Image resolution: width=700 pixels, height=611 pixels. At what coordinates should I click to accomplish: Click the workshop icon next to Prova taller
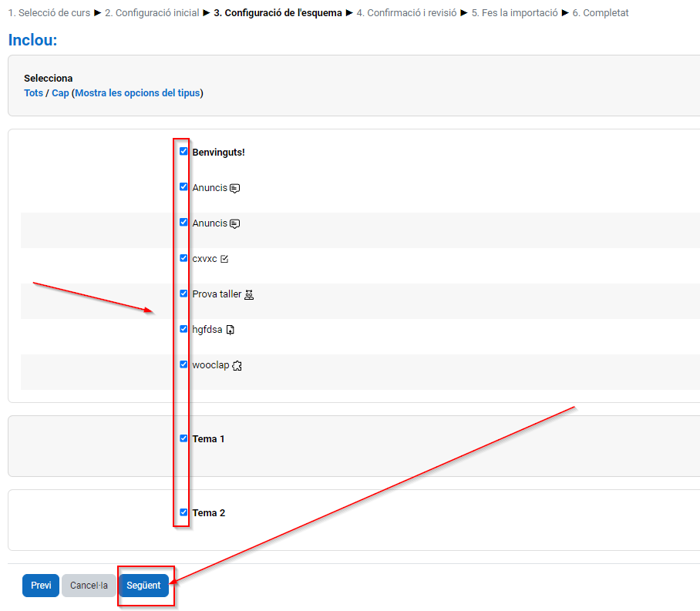click(249, 294)
